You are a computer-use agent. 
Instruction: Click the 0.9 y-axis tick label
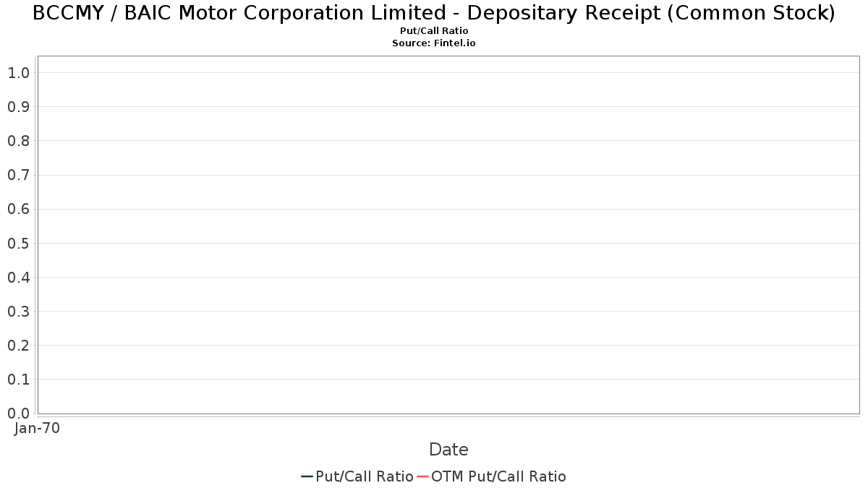(x=18, y=106)
